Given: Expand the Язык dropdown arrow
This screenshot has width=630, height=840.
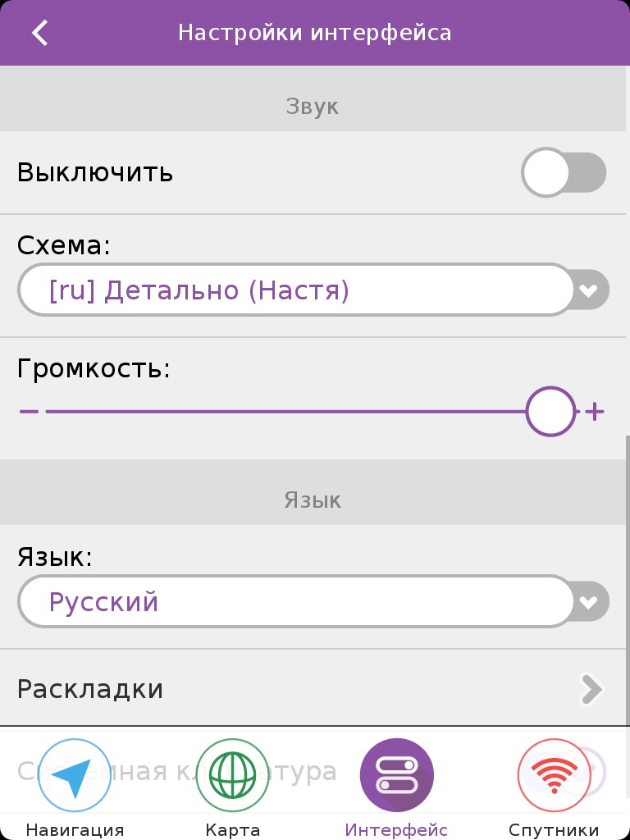Looking at the screenshot, I should pos(590,601).
